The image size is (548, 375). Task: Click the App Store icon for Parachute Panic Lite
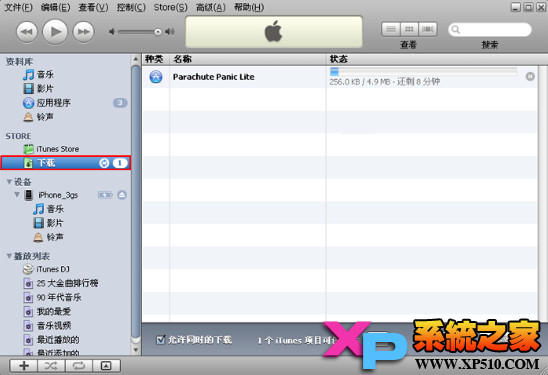pyautogui.click(x=156, y=77)
